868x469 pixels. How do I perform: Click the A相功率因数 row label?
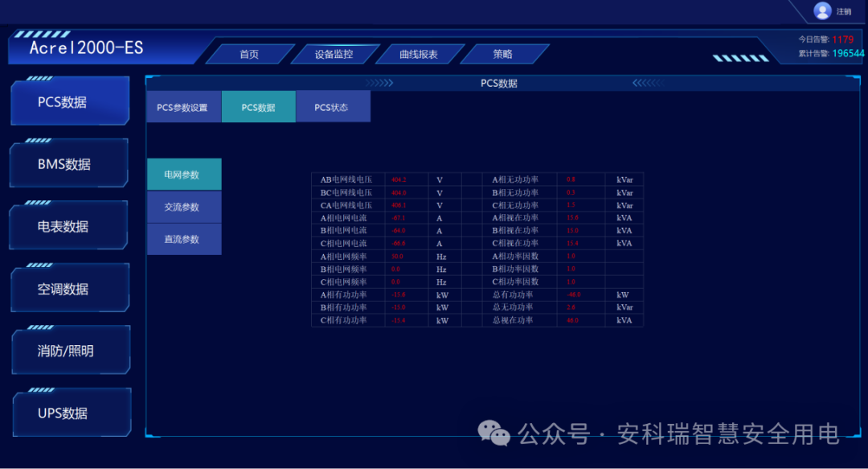(515, 256)
